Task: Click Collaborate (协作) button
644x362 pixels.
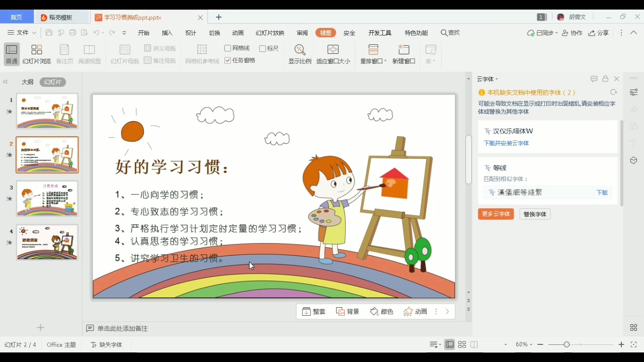Action: [x=573, y=33]
